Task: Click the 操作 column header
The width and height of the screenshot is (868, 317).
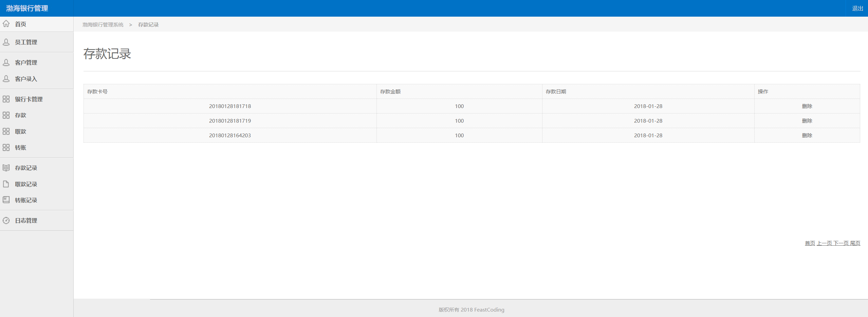Action: [763, 92]
